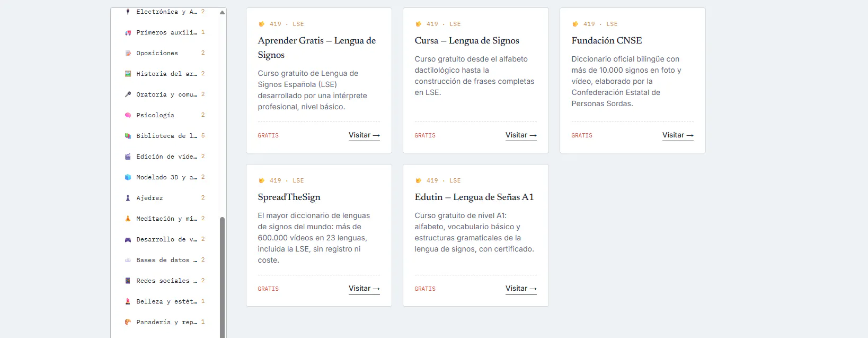The image size is (868, 338).
Task: Click hand icon on Fundación CNSE card
Action: [575, 24]
